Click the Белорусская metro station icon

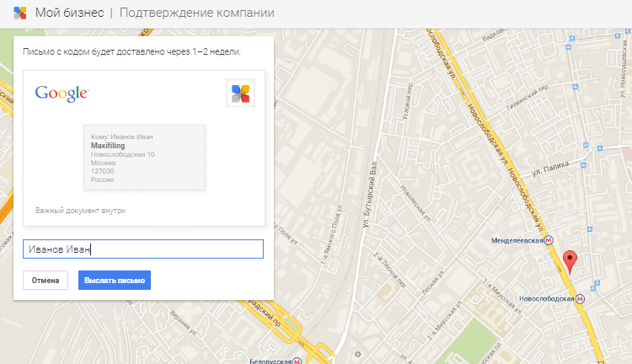(298, 361)
